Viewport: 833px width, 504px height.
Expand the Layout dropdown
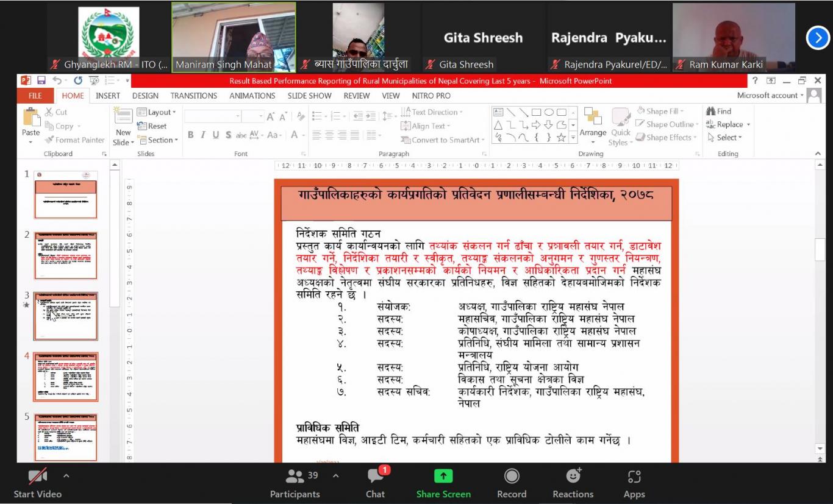pos(157,112)
